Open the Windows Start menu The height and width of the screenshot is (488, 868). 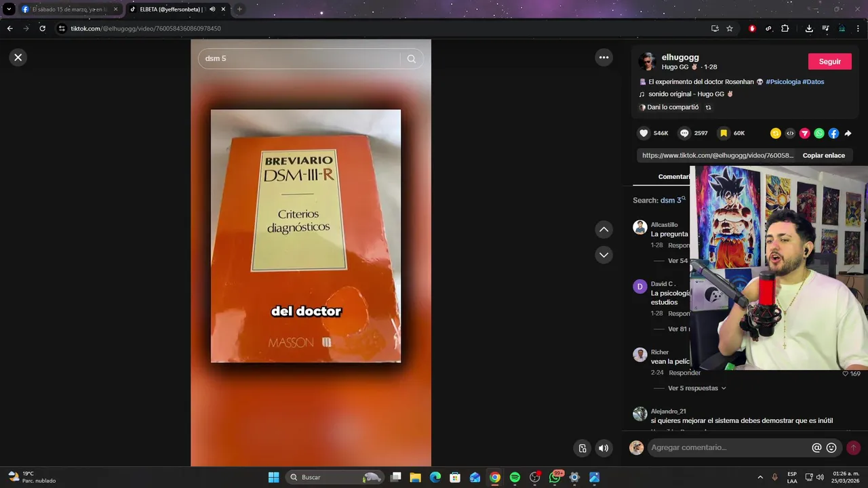(273, 477)
